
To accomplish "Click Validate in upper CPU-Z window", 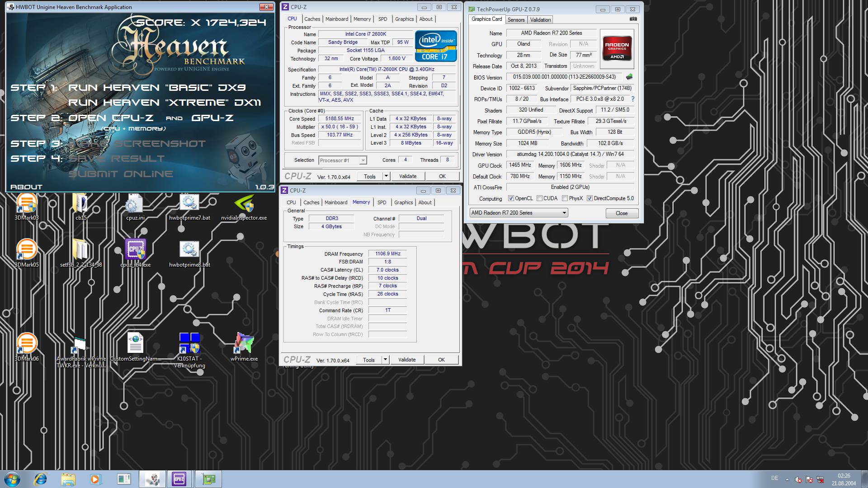I will click(408, 176).
